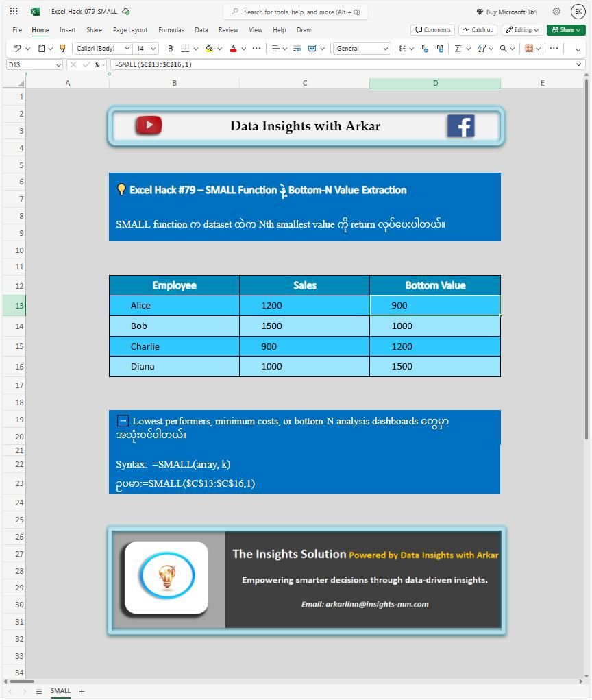Select the Format Painter tool
The image size is (592, 700).
point(62,48)
